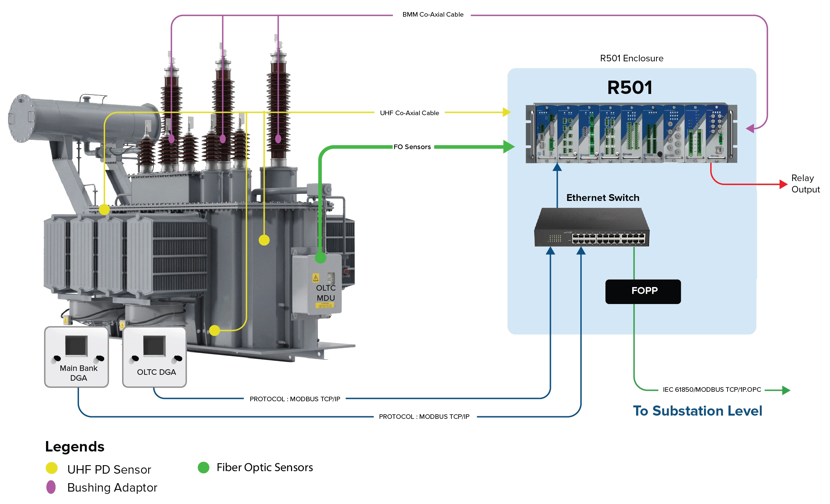Click the "Ethernet Switch" label
This screenshot has width=830, height=504.
tap(603, 198)
